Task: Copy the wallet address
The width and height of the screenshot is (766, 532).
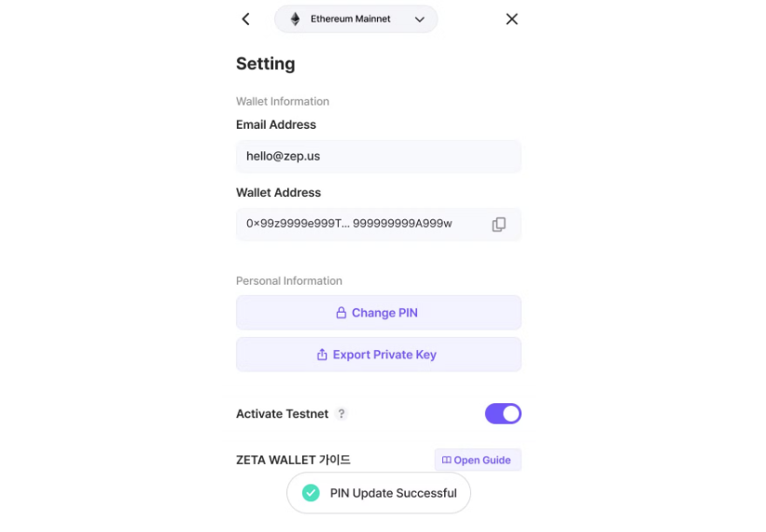Action: (499, 224)
